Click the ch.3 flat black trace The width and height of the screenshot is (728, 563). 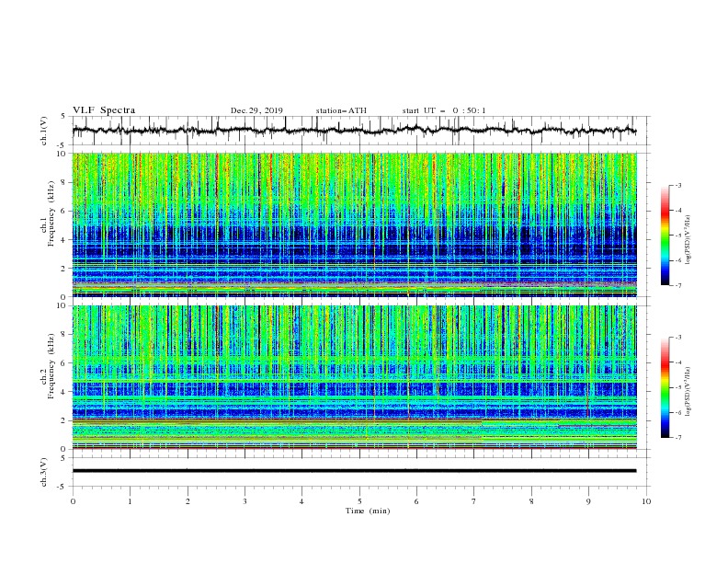(354, 471)
